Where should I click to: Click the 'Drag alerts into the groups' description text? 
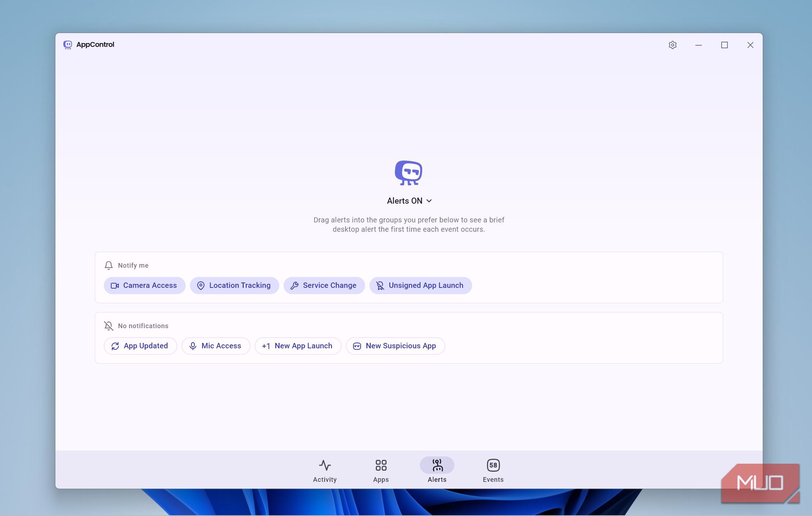click(x=409, y=225)
